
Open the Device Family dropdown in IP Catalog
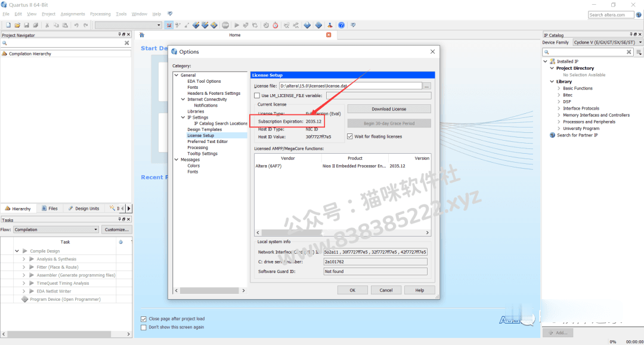[607, 42]
